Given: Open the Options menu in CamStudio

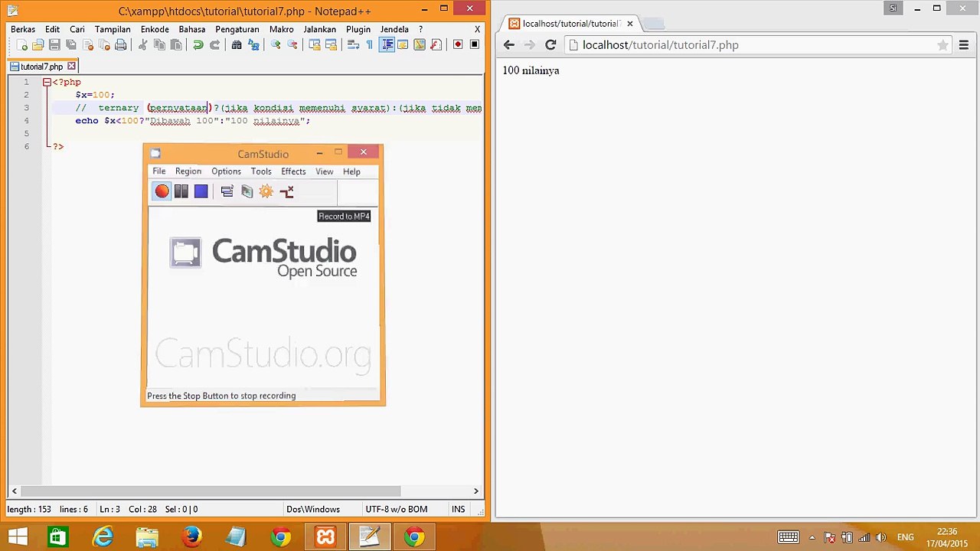Looking at the screenshot, I should pos(226,171).
